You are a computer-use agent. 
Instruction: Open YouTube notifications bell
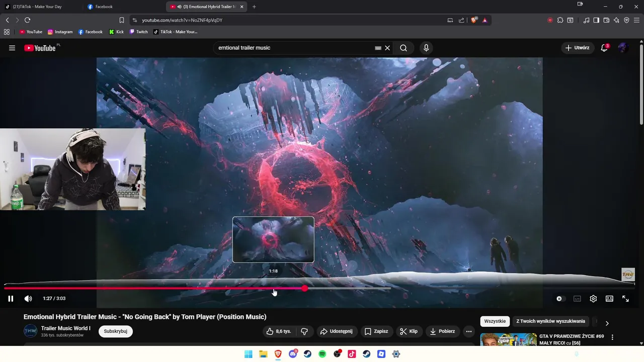point(604,48)
